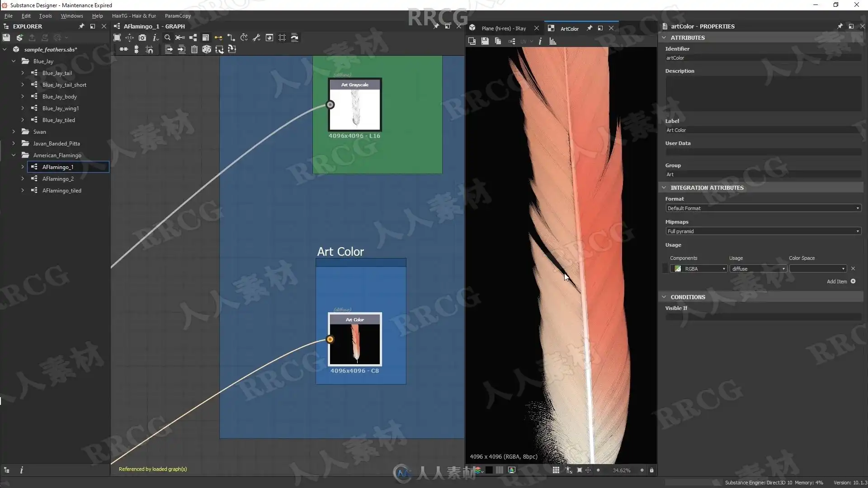Click the wrench tools icon in graph toolbar
This screenshot has height=488, width=868.
coord(256,38)
